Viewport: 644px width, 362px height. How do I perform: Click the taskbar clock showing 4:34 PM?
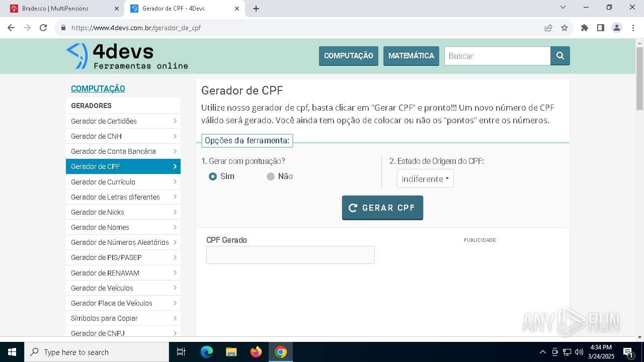click(601, 352)
